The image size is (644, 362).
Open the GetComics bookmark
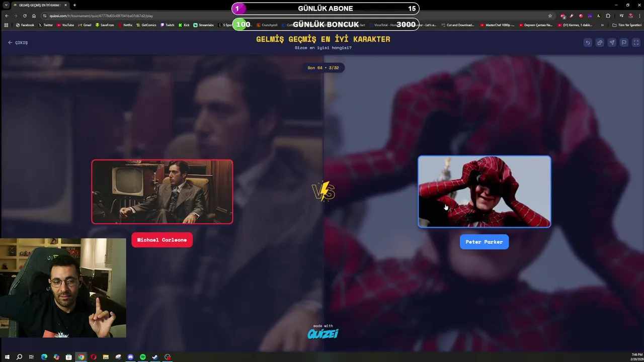[146, 25]
